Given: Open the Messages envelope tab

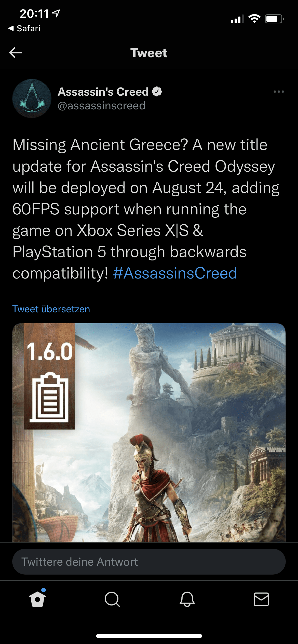Looking at the screenshot, I should 261,599.
